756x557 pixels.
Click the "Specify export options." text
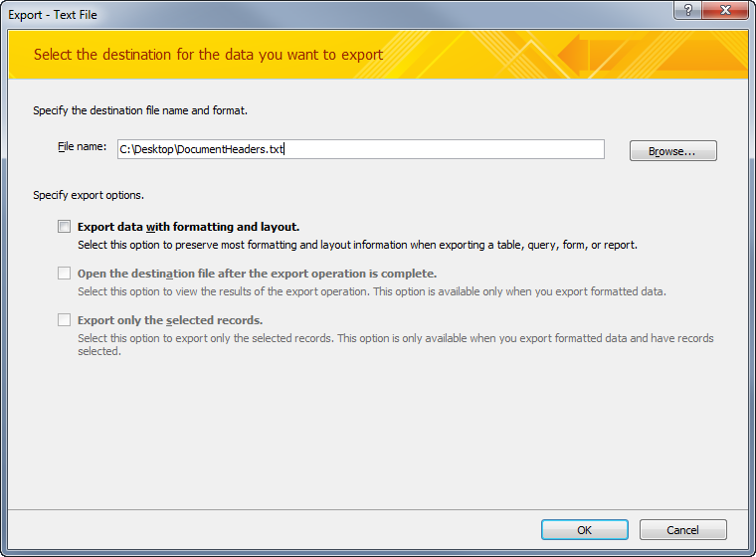coord(89,195)
